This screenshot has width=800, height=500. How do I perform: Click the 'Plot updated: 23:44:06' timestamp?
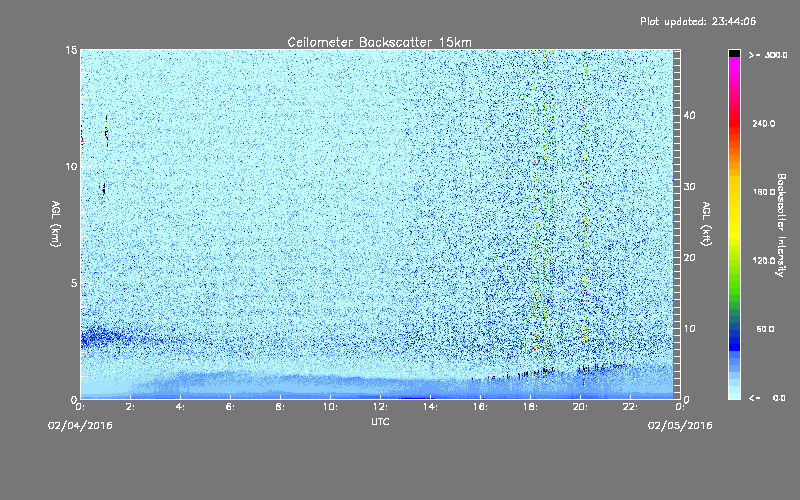[x=698, y=21]
